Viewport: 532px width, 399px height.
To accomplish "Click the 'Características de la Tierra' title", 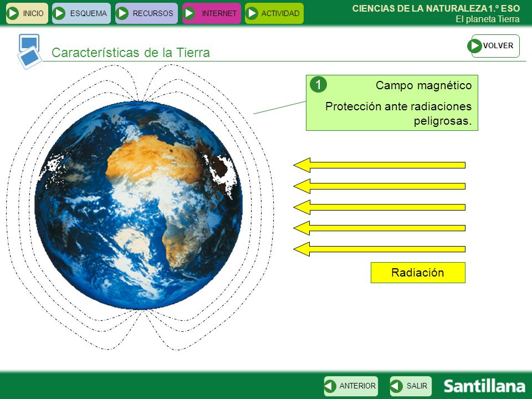I will 131,53.
